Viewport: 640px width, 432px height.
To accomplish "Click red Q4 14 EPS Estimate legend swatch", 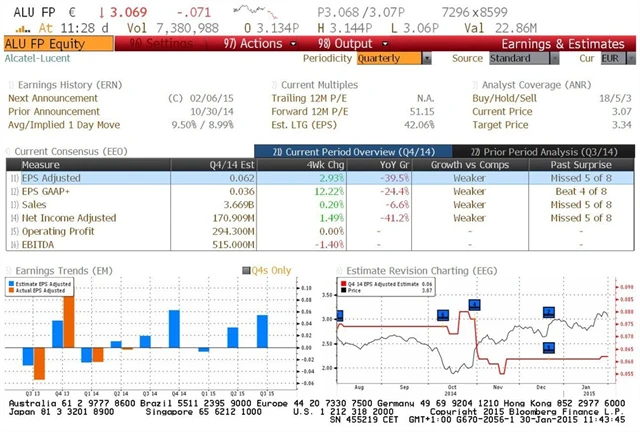I will point(344,285).
